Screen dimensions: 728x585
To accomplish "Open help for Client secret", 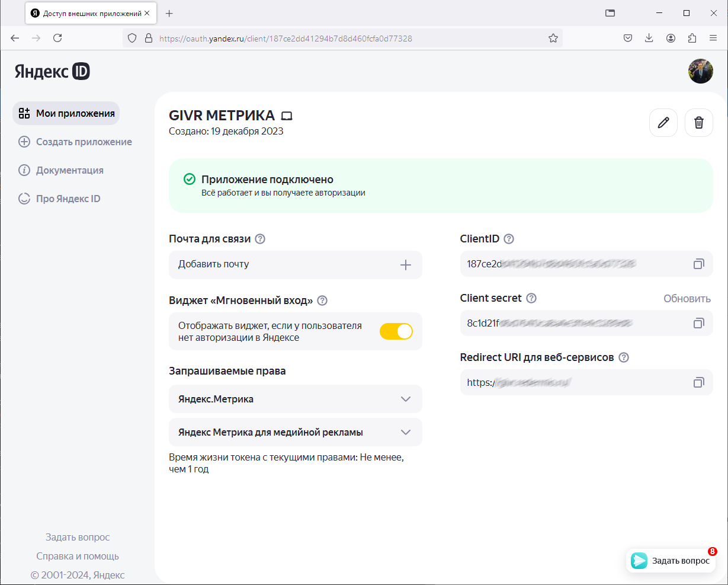I will pyautogui.click(x=531, y=298).
